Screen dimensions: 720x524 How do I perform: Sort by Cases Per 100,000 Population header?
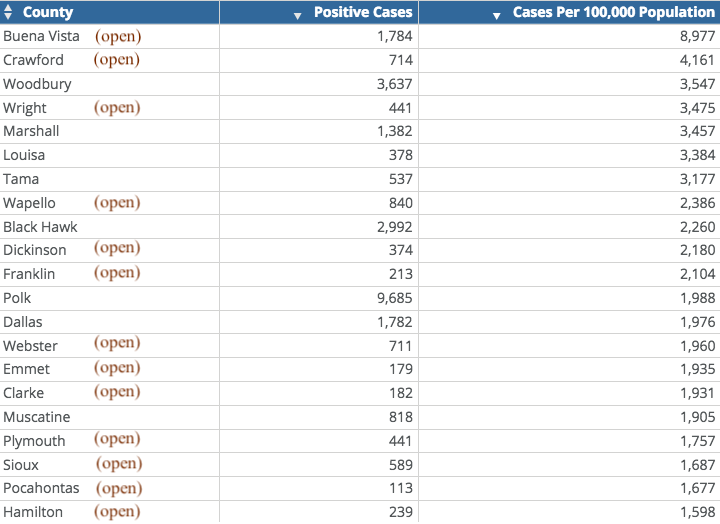coord(613,12)
